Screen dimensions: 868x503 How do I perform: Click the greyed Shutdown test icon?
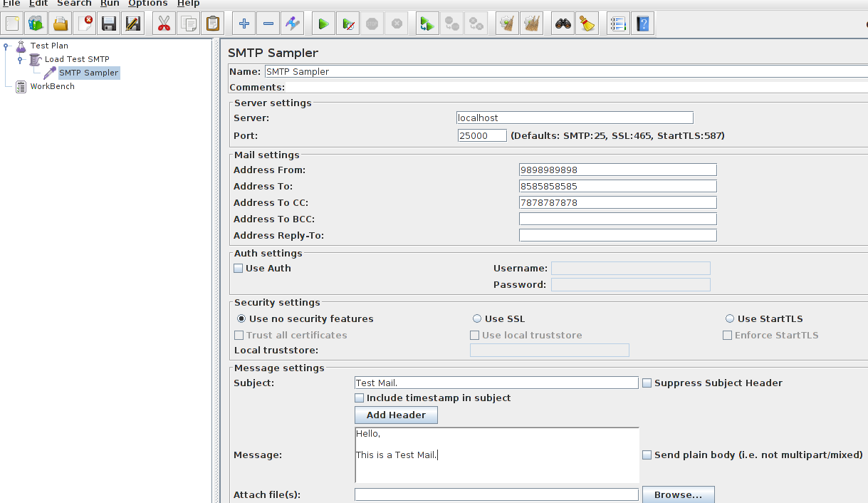(397, 24)
